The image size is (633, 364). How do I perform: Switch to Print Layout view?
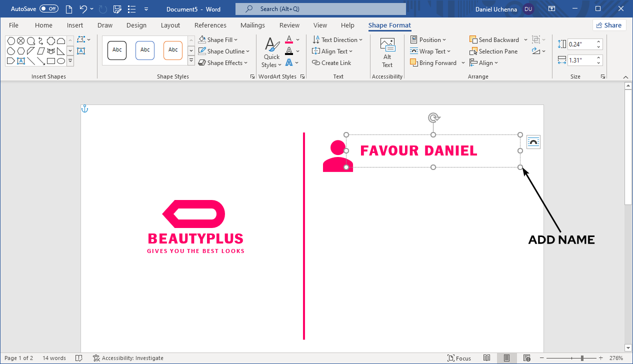506,358
